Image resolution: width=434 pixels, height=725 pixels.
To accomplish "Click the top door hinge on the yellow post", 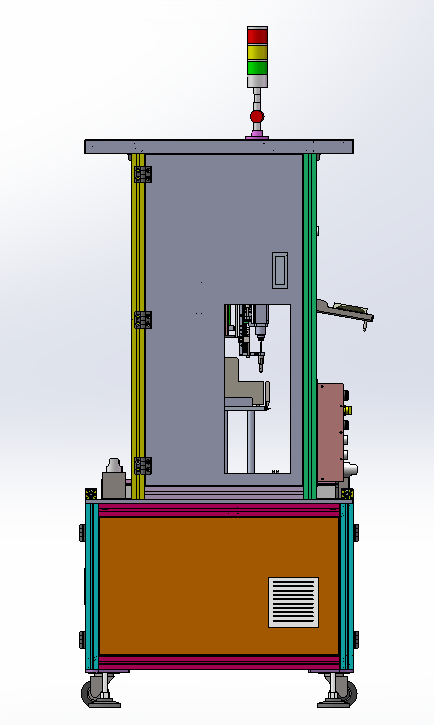I will point(143,174).
